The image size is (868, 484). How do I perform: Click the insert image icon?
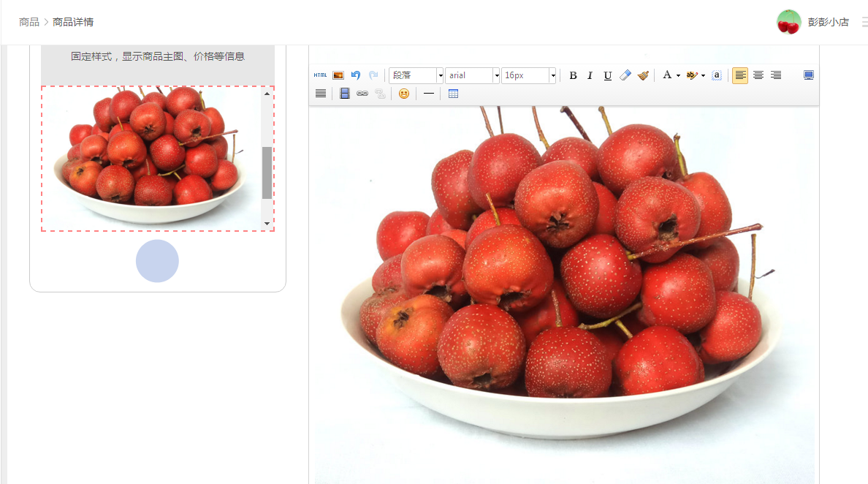pyautogui.click(x=338, y=75)
